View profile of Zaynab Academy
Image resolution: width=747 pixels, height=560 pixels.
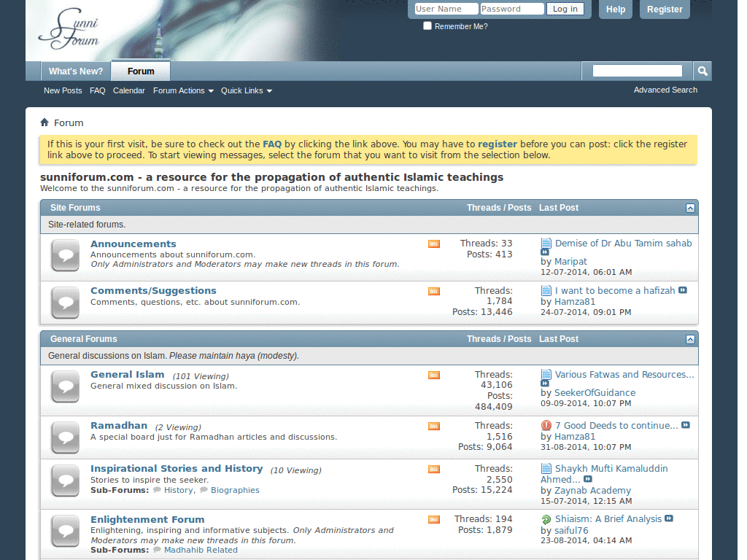(592, 491)
